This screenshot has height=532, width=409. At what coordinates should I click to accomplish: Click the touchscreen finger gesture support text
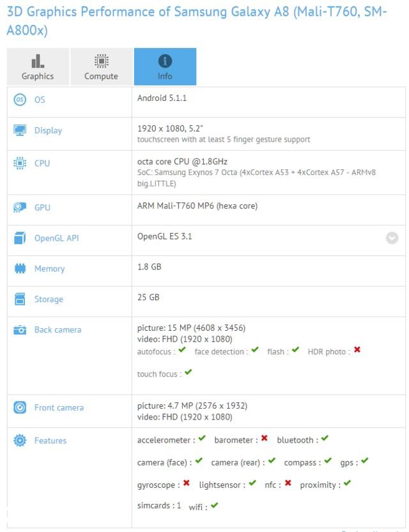224,139
